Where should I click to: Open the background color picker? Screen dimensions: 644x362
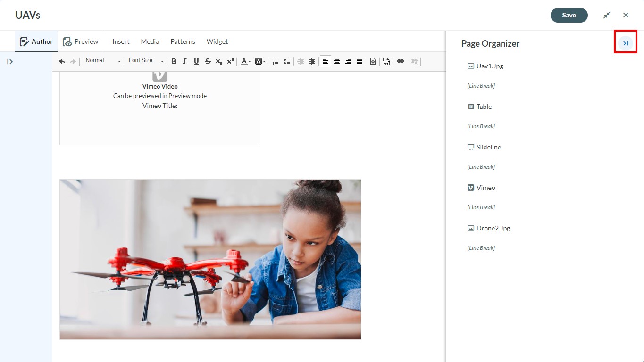[x=260, y=61]
